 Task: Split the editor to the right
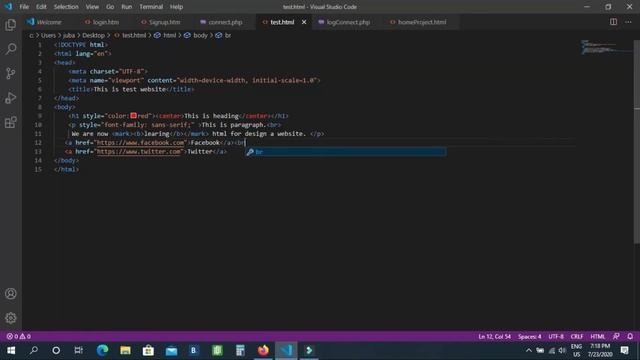[613, 22]
